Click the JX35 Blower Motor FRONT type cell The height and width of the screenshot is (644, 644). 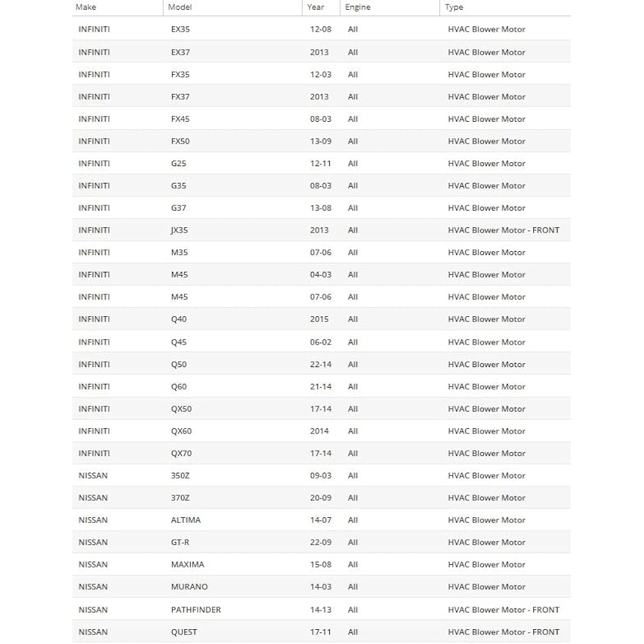[x=504, y=231]
